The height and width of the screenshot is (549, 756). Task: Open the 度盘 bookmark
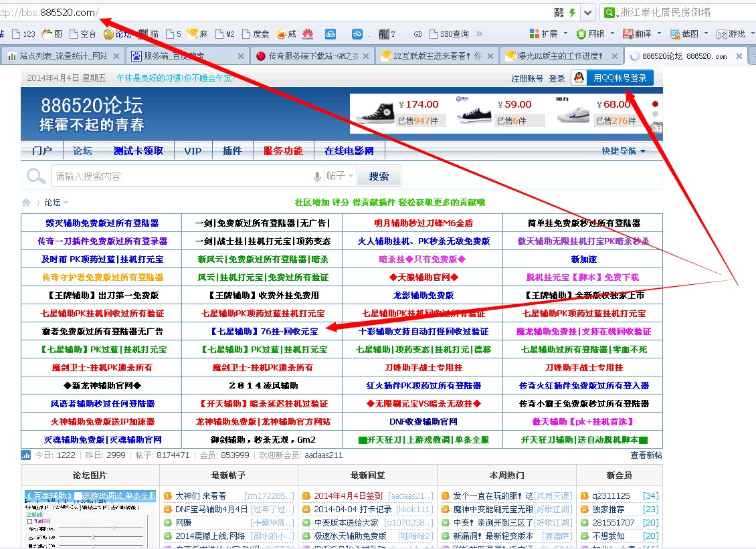[256, 33]
